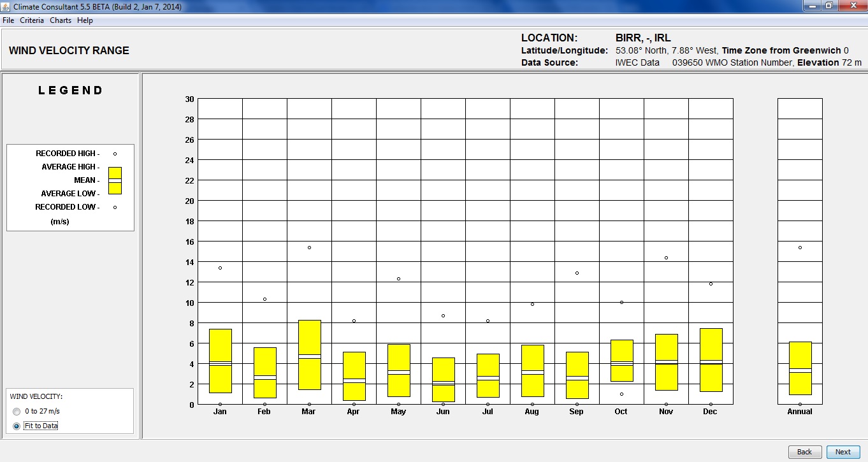This screenshot has width=868, height=462.
Task: Restore down the application window
Action: (828, 6)
